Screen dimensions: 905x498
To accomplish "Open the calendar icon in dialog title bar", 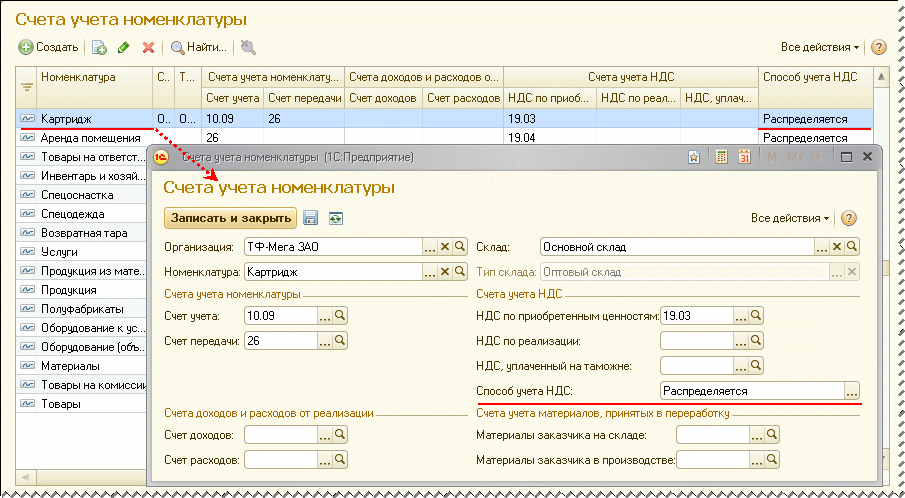I will click(744, 157).
